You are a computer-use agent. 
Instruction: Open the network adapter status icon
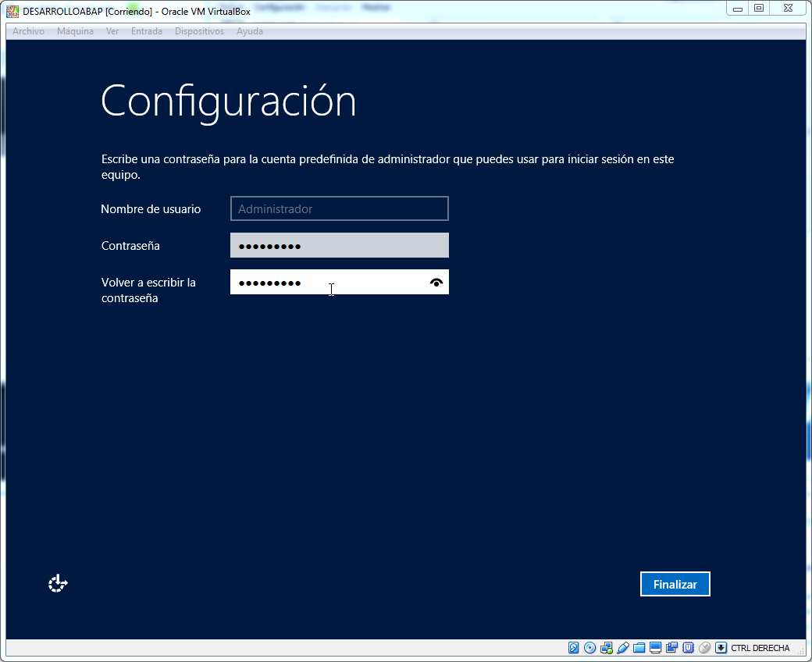[x=607, y=647]
